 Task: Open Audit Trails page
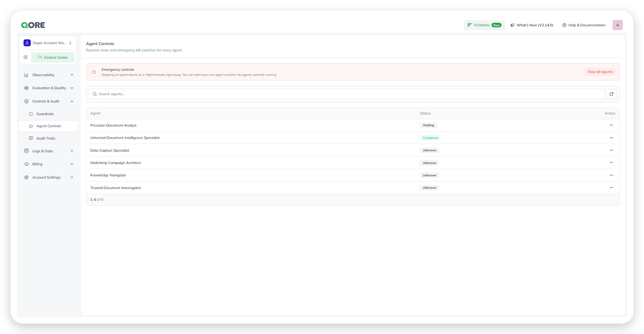[46, 138]
